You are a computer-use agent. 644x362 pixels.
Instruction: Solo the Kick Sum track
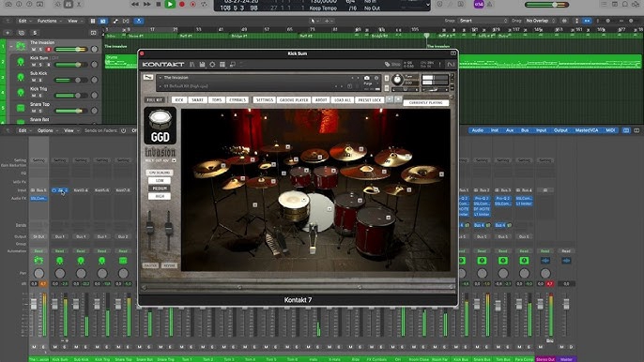(40, 65)
